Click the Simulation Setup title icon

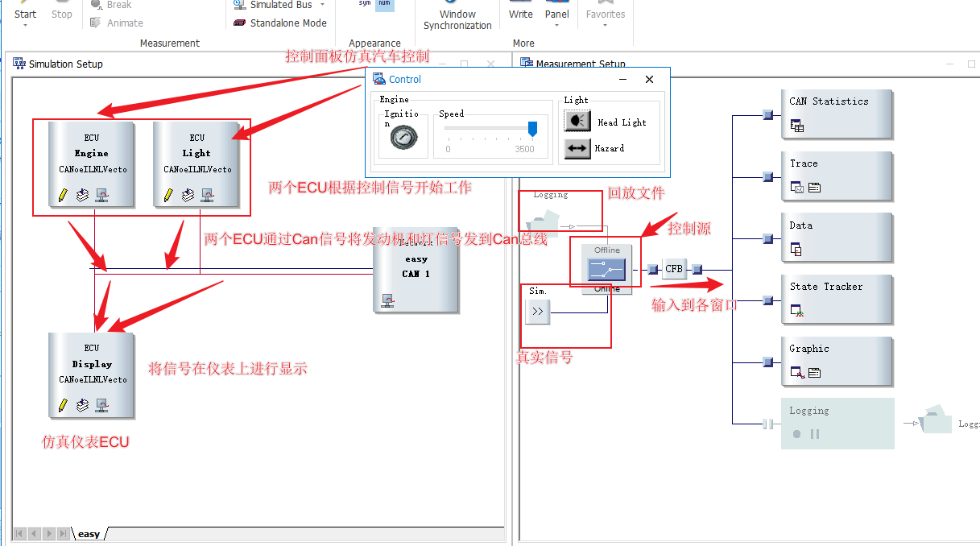pos(19,64)
